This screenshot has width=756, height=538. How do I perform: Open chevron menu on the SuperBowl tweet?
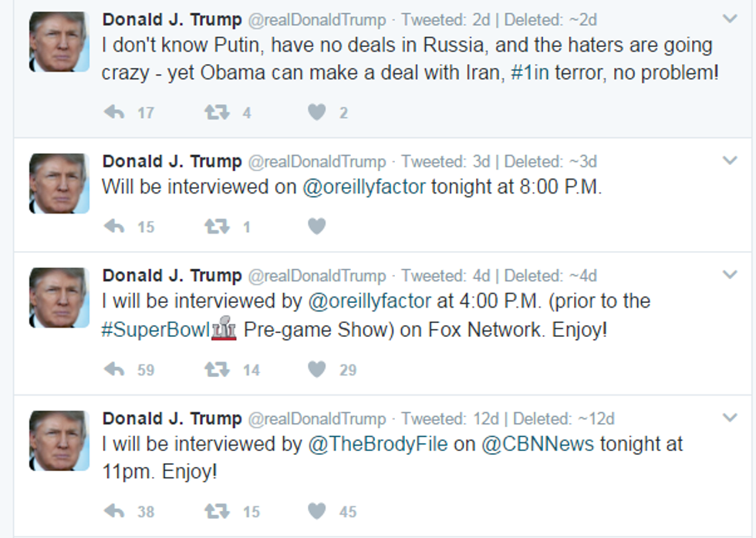[730, 275]
